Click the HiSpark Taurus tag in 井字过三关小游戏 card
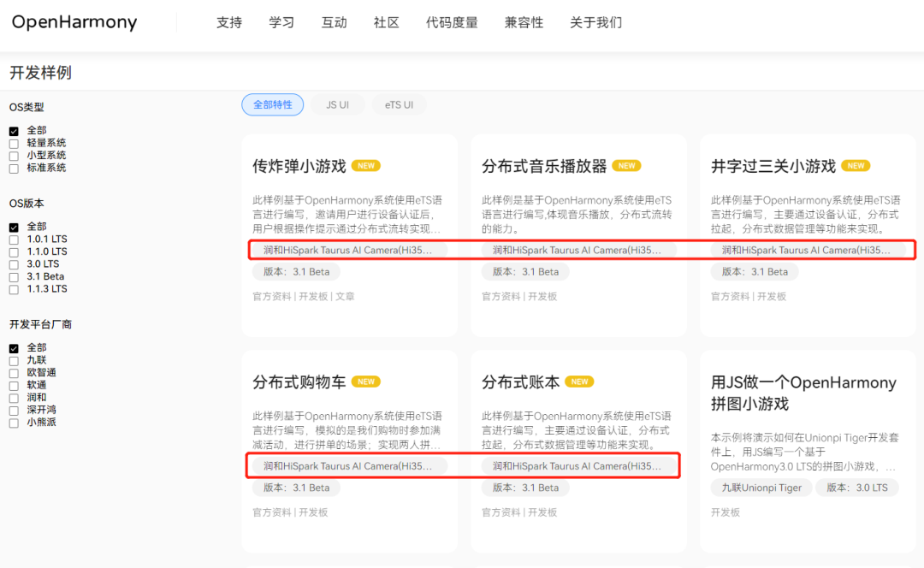This screenshot has height=568, width=924. [808, 250]
